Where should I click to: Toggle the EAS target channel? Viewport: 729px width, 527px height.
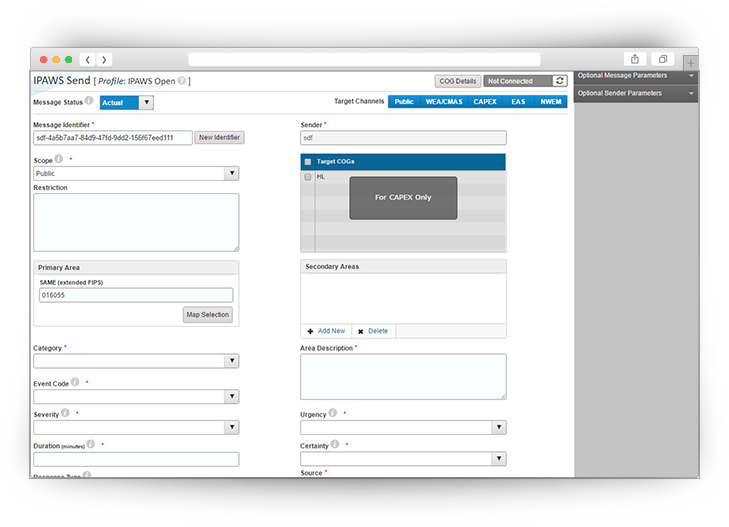pos(518,102)
